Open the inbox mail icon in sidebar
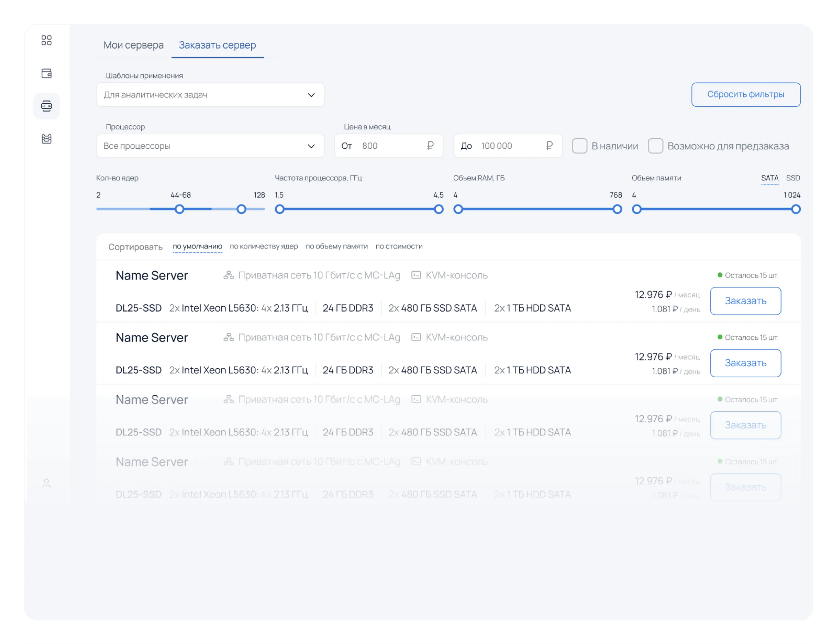The image size is (834, 644). (x=46, y=139)
